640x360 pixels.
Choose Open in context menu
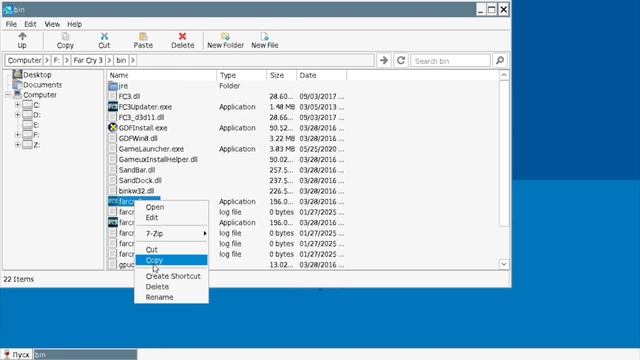tap(171, 207)
